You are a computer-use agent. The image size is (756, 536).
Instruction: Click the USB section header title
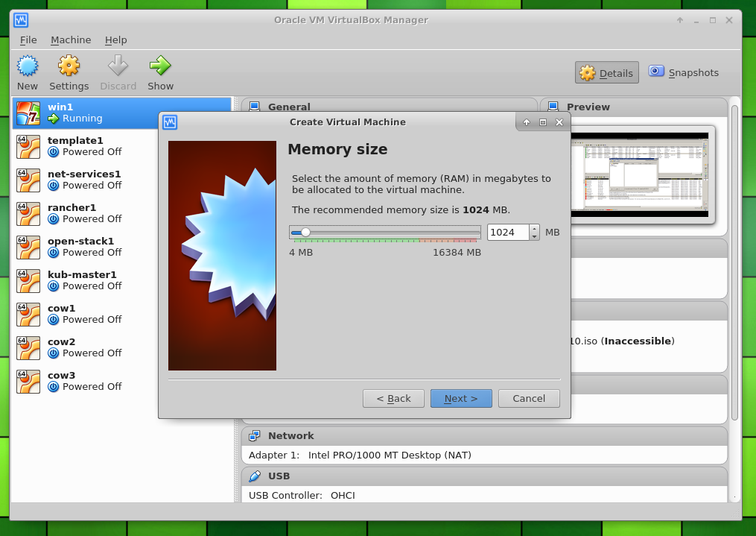tap(279, 476)
